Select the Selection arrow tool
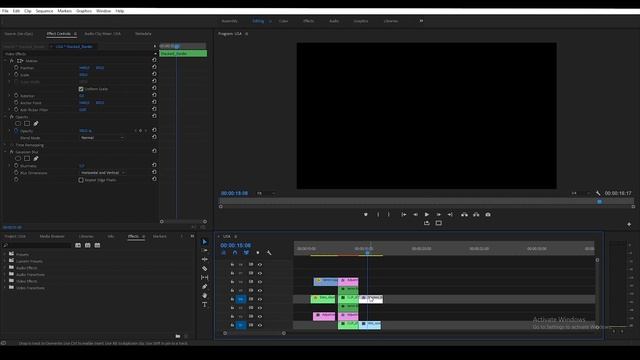640x360 pixels. [x=204, y=242]
